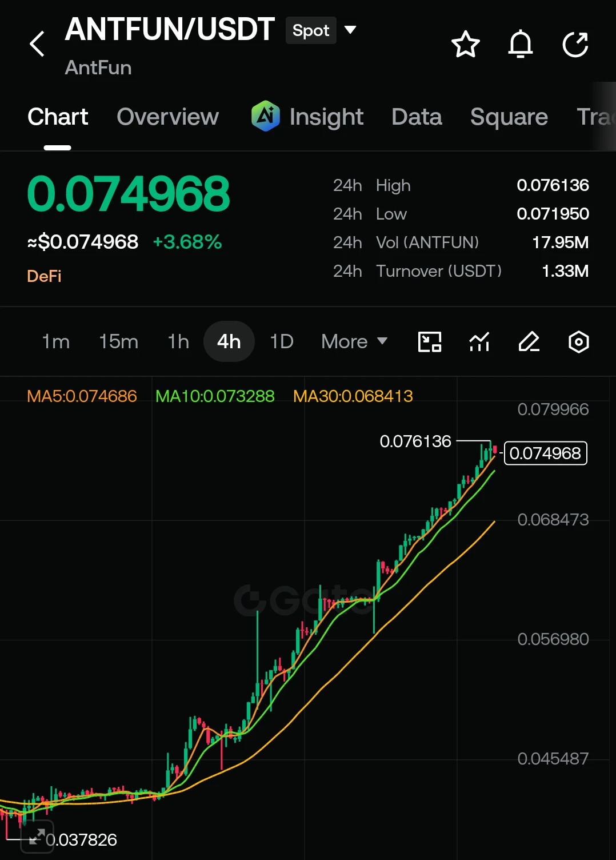Screen dimensions: 616x860
Task: Open the Spot market type dropdown
Action: click(321, 30)
